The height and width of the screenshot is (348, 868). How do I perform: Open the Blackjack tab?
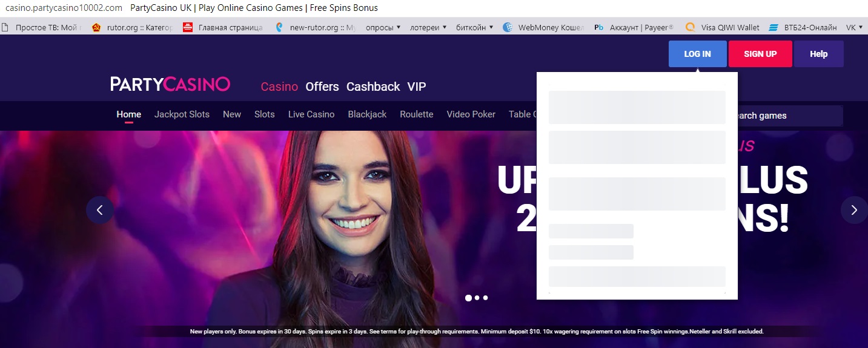pyautogui.click(x=367, y=114)
